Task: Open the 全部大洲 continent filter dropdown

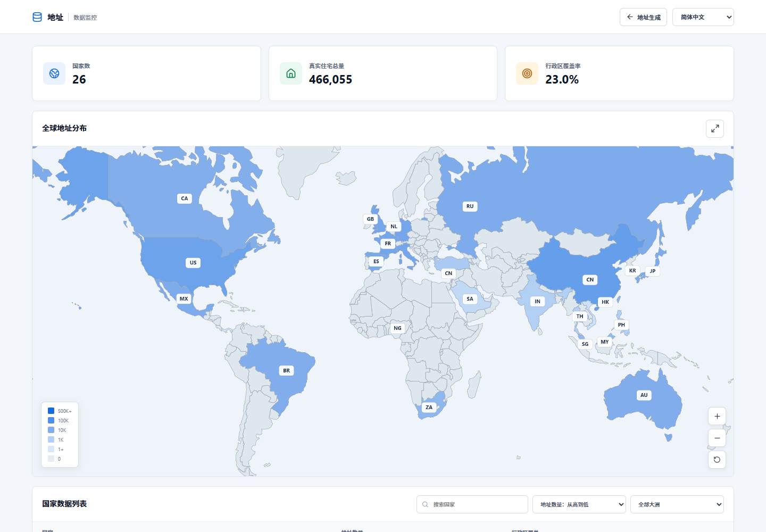Action: tap(677, 504)
